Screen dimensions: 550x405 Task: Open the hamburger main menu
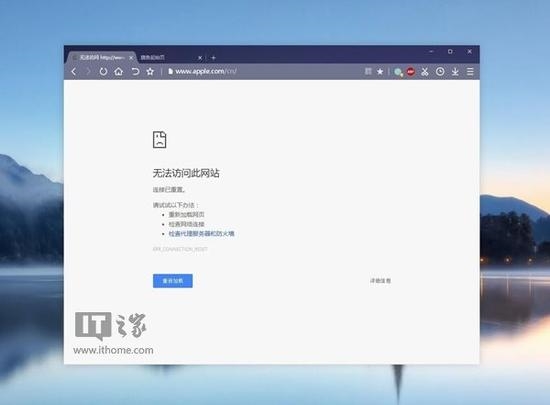pyautogui.click(x=470, y=72)
